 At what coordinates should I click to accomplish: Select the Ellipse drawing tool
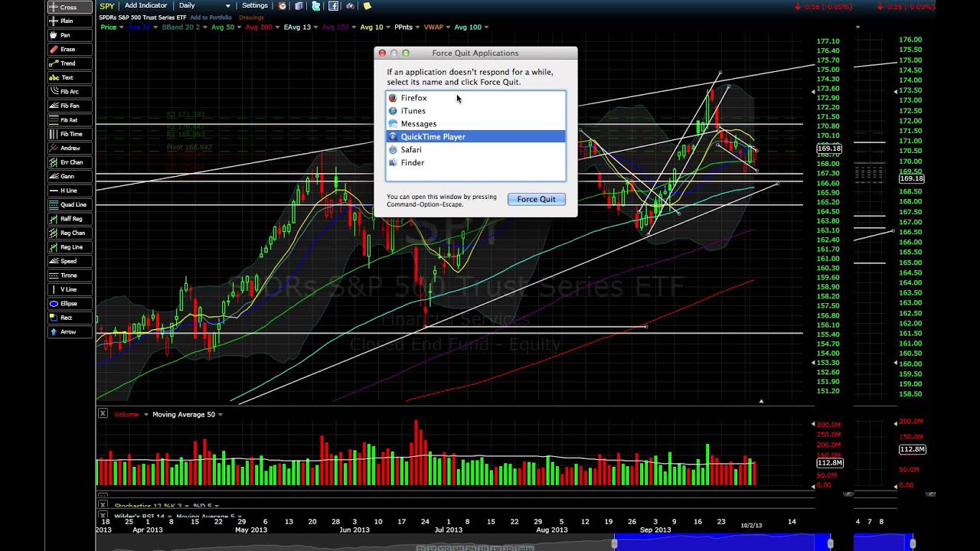(69, 304)
